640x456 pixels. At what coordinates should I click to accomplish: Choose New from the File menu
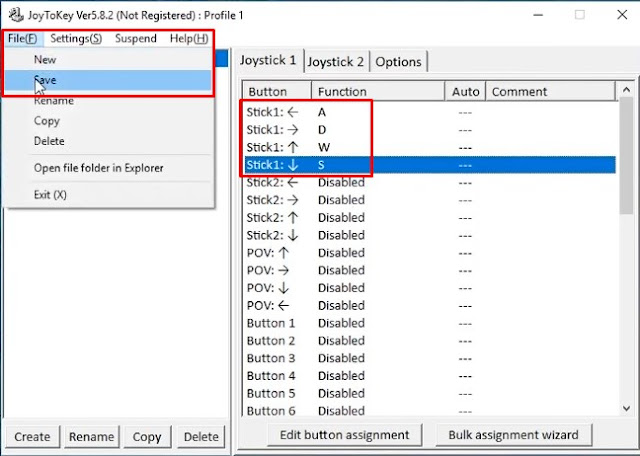[108, 60]
